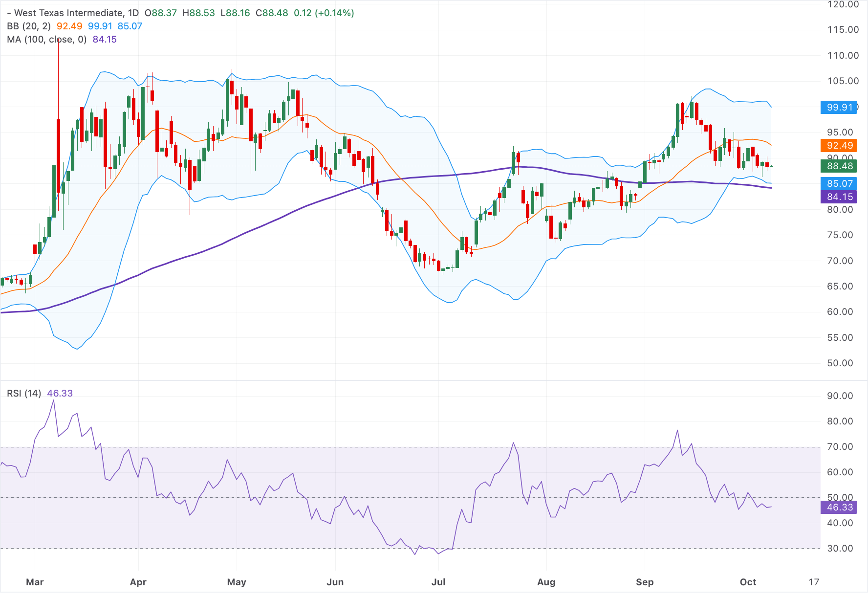Click the 46.33 RSI value tag on axis
Image resolution: width=868 pixels, height=598 pixels.
(x=839, y=508)
